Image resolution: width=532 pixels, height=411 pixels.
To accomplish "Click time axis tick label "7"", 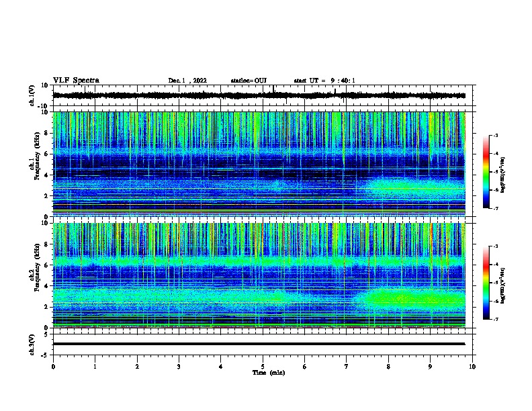I will tap(347, 367).
